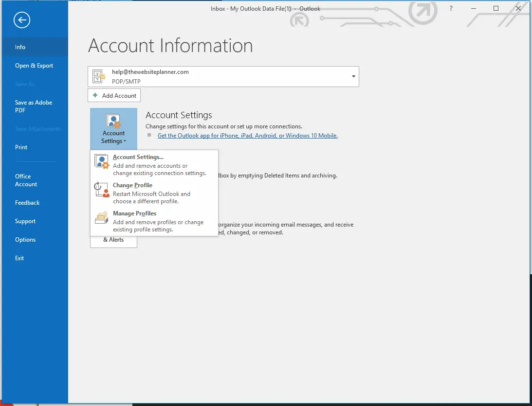The width and height of the screenshot is (532, 406).
Task: Click the 'Change settings for this account' description
Action: coord(224,126)
